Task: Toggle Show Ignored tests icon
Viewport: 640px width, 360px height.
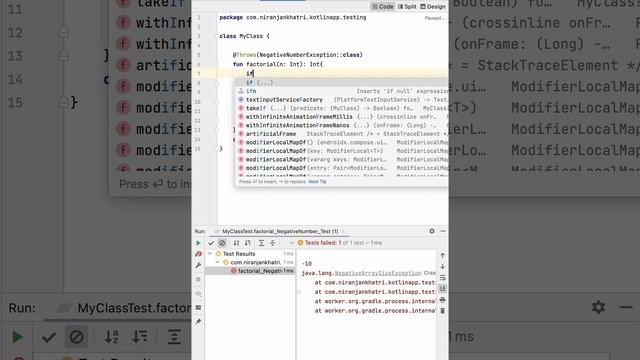Action: click(222, 243)
